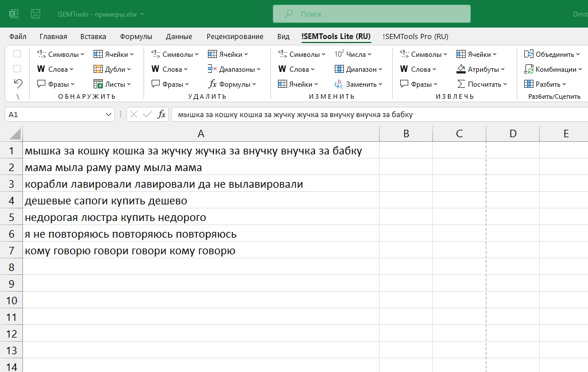Open Фразы in the ОБНАРУЖИТЬ group
Viewport: 588px width, 372px height.
click(56, 84)
